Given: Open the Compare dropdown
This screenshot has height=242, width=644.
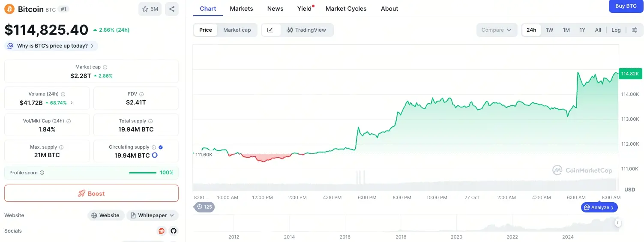Looking at the screenshot, I should click(x=496, y=30).
